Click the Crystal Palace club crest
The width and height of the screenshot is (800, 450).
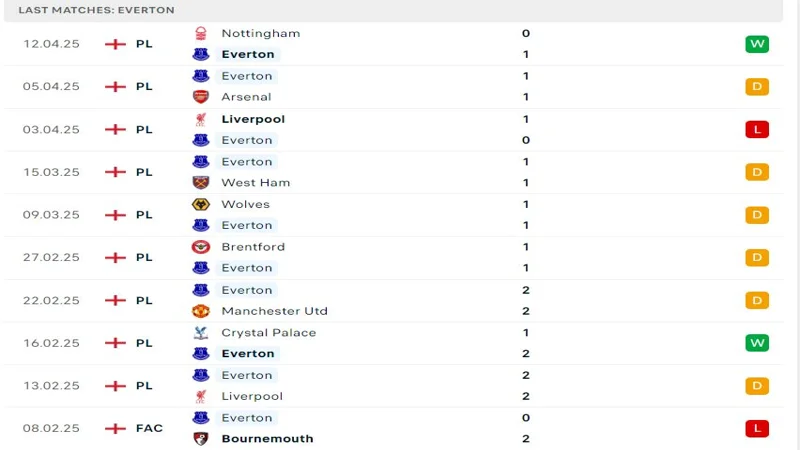(x=201, y=333)
